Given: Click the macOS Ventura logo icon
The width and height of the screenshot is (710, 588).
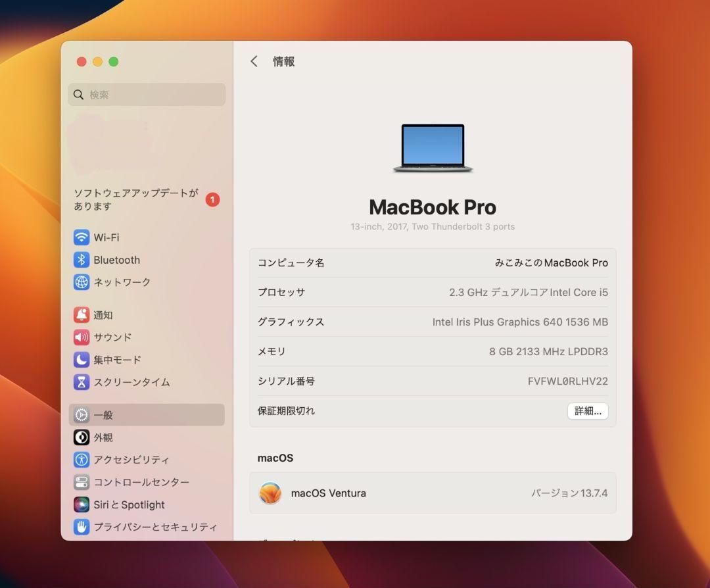Looking at the screenshot, I should (x=270, y=493).
